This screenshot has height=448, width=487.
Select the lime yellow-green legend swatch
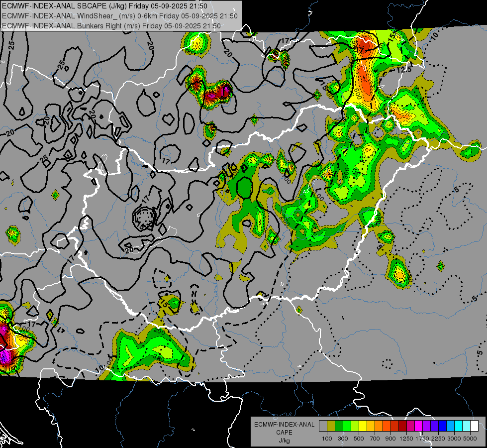[x=355, y=426]
